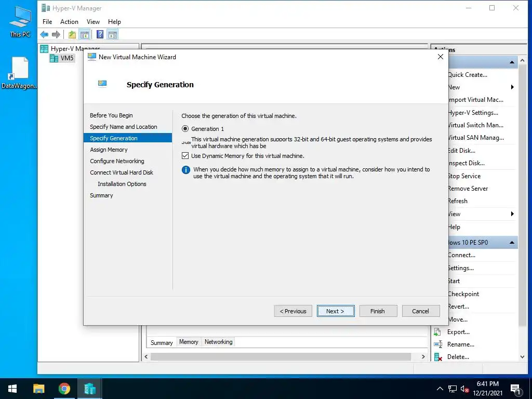Open the notification center icon
The height and width of the screenshot is (399, 532).
pos(516,390)
